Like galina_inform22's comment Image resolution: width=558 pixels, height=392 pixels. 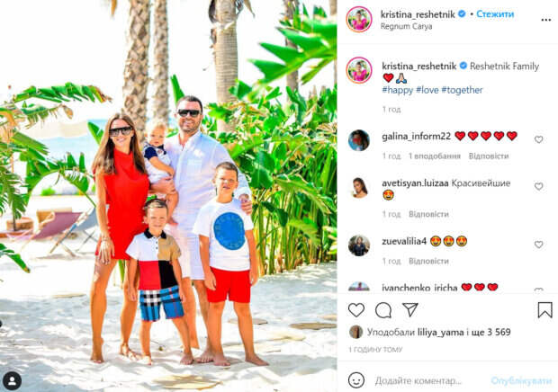point(539,139)
